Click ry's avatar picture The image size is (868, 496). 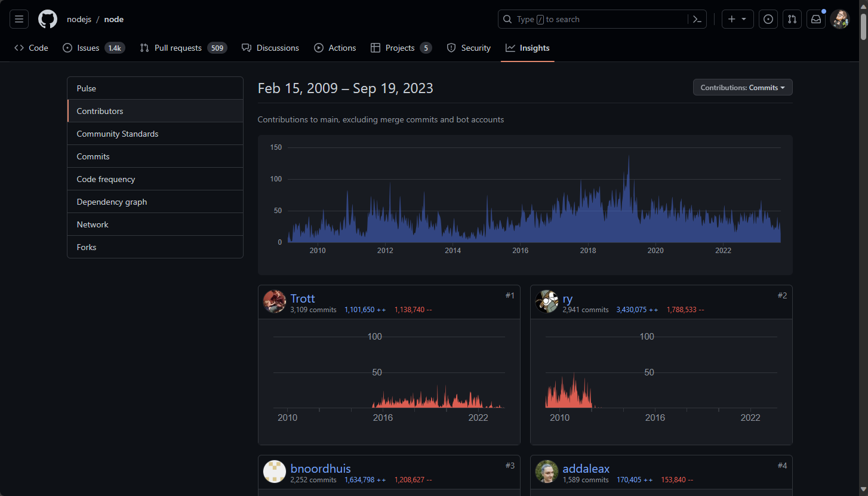(x=547, y=301)
